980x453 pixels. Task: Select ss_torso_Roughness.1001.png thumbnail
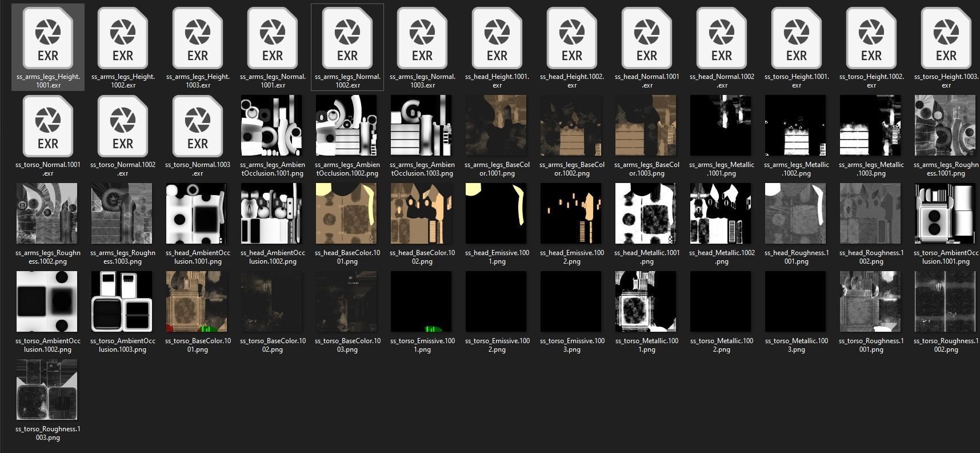(870, 301)
